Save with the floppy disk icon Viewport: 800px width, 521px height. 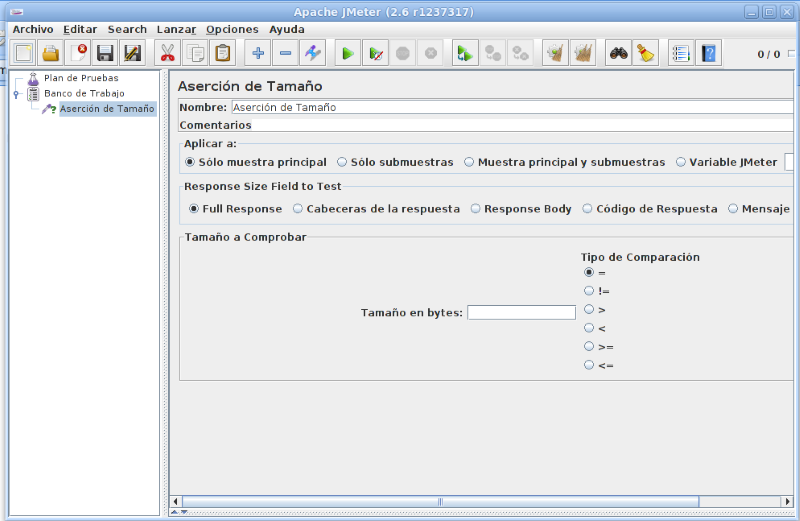[x=105, y=53]
